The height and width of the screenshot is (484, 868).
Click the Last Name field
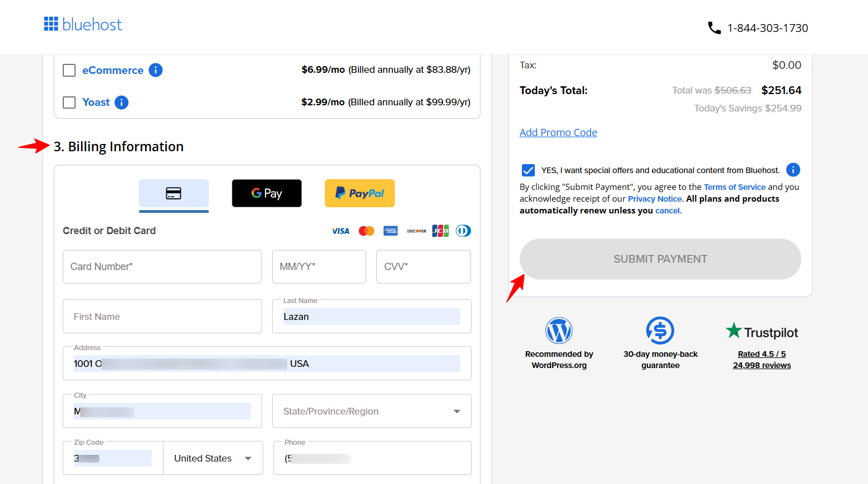(x=372, y=317)
